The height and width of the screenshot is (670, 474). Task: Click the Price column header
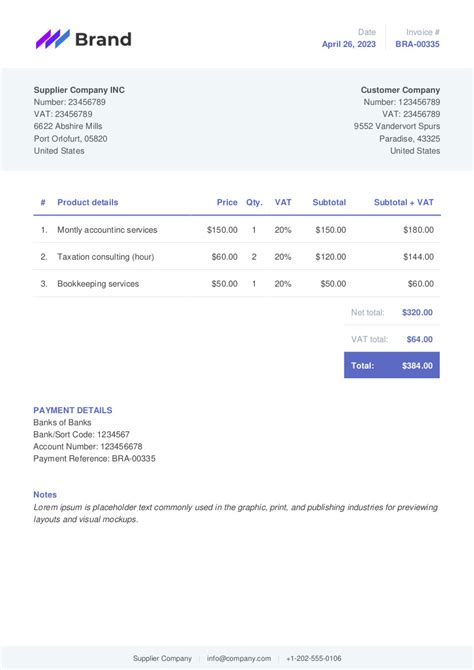[227, 202]
